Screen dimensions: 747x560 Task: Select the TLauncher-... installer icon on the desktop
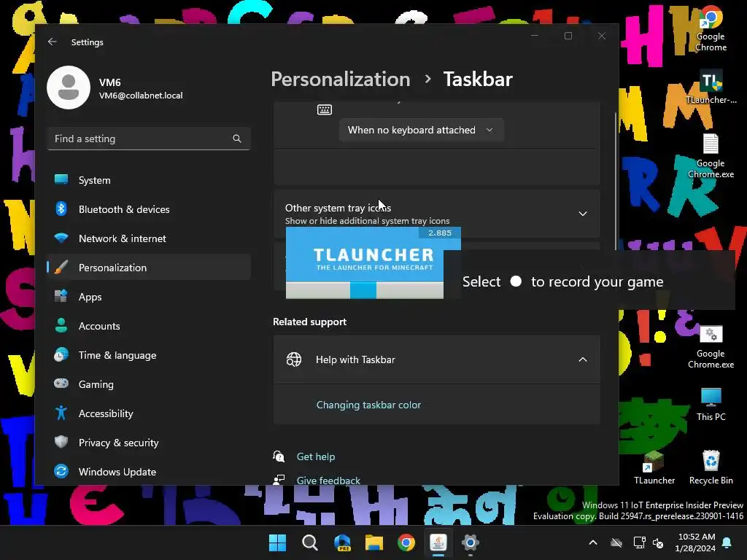pyautogui.click(x=711, y=87)
